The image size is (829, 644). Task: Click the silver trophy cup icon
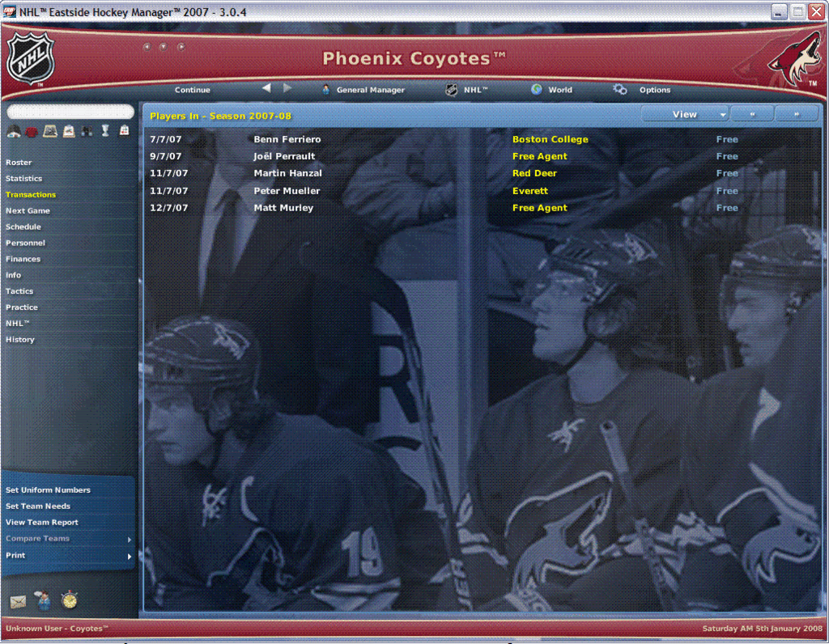[x=105, y=130]
